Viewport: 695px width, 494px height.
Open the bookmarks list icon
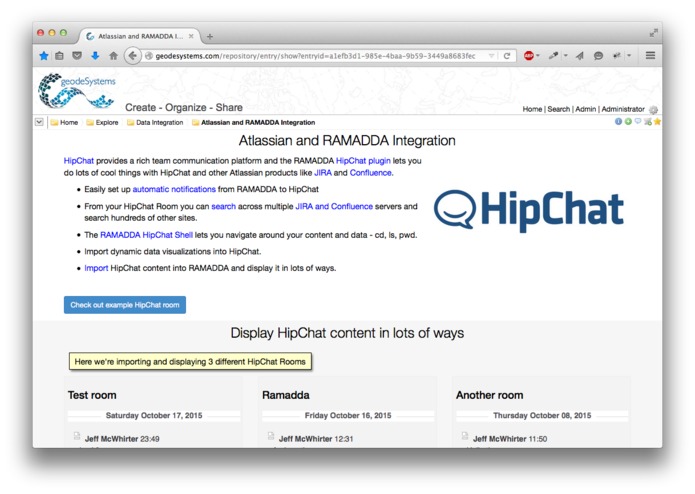coord(59,56)
